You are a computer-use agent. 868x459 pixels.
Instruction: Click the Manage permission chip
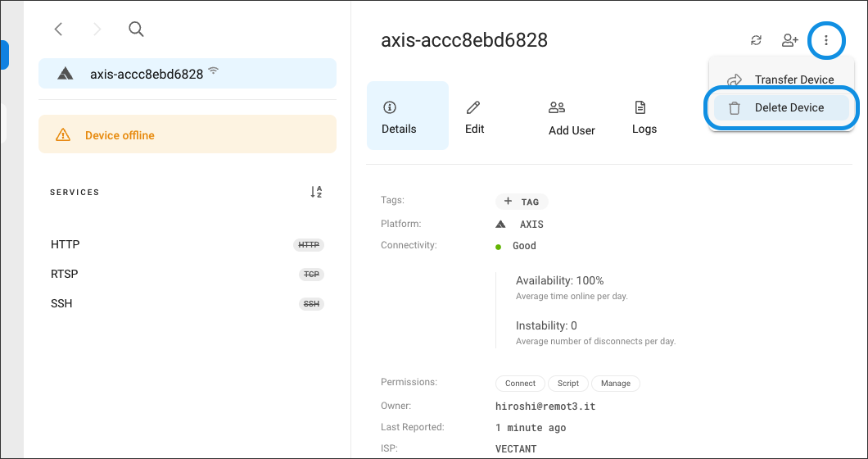tap(616, 383)
